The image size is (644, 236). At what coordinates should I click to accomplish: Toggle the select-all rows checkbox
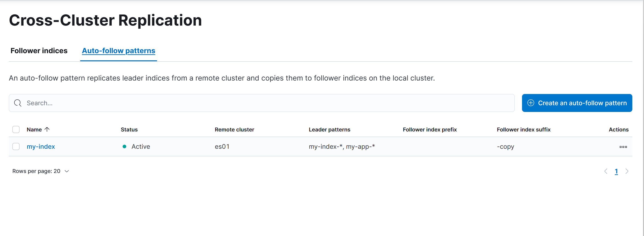click(x=16, y=129)
